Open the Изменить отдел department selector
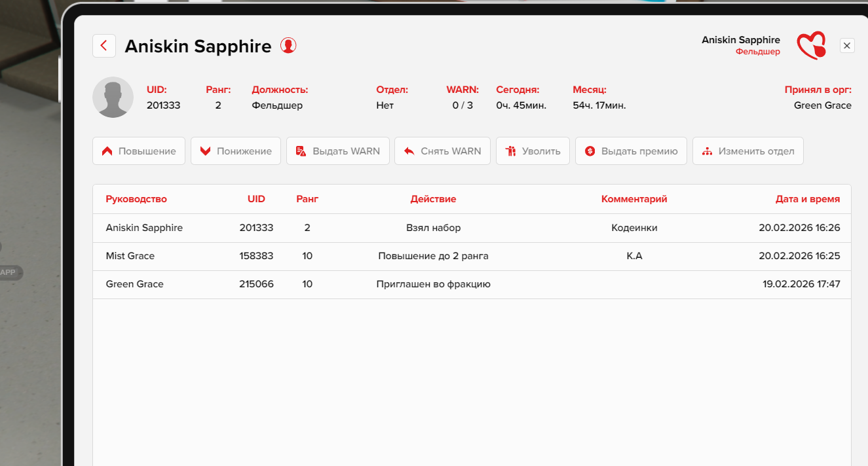The height and width of the screenshot is (466, 868). pos(747,151)
